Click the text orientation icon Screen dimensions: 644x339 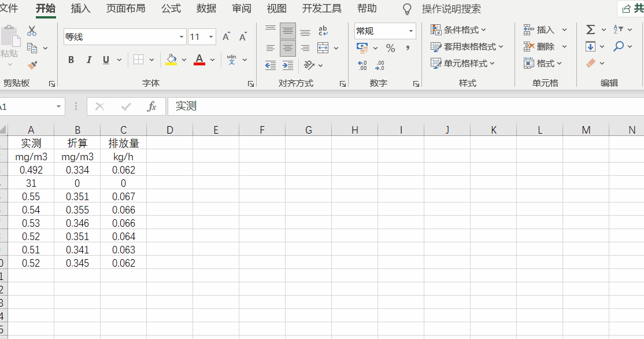pos(309,65)
